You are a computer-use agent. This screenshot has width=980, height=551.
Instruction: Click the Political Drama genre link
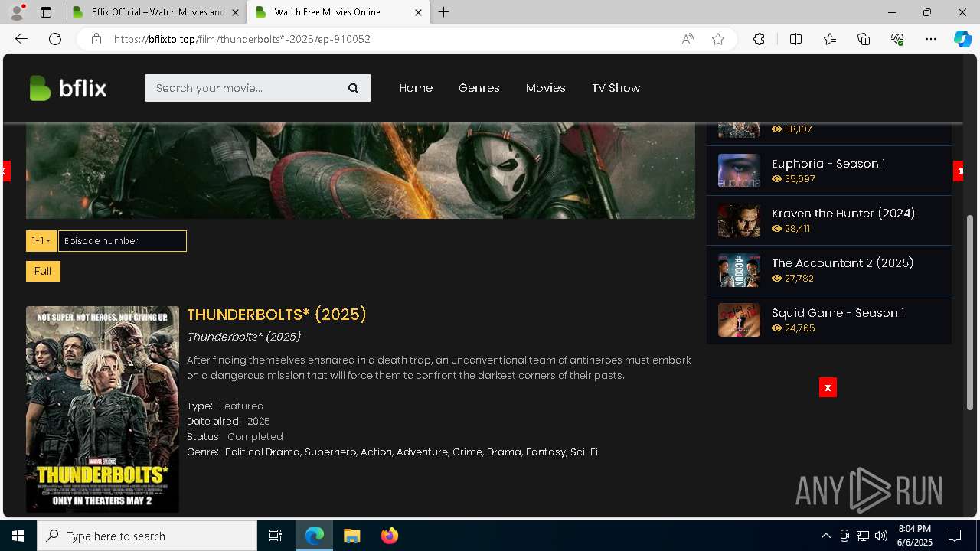(x=262, y=452)
